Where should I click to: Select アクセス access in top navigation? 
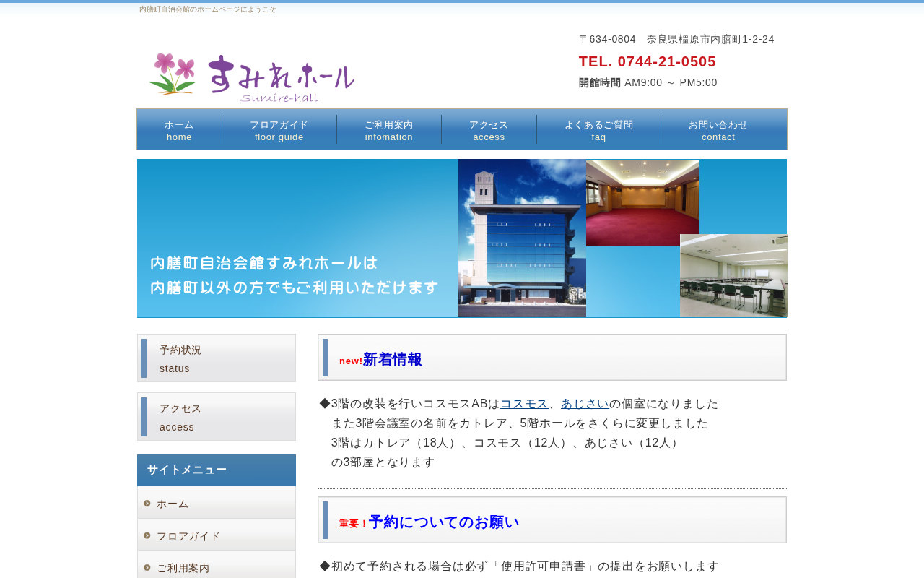pyautogui.click(x=489, y=130)
